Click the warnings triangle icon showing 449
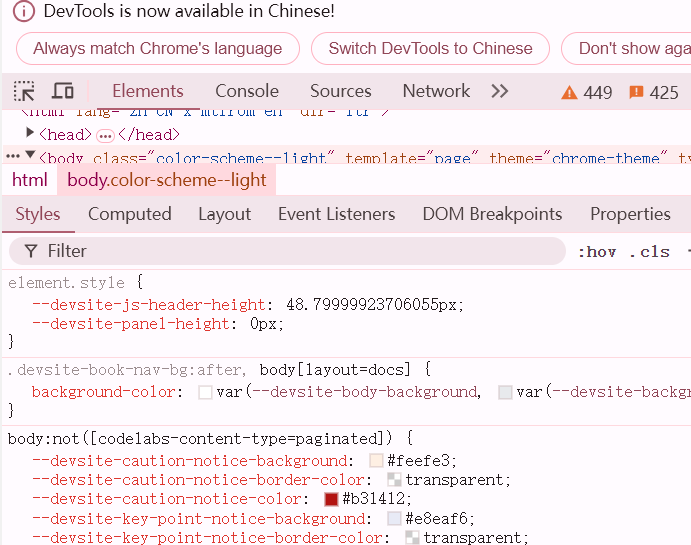 click(570, 93)
